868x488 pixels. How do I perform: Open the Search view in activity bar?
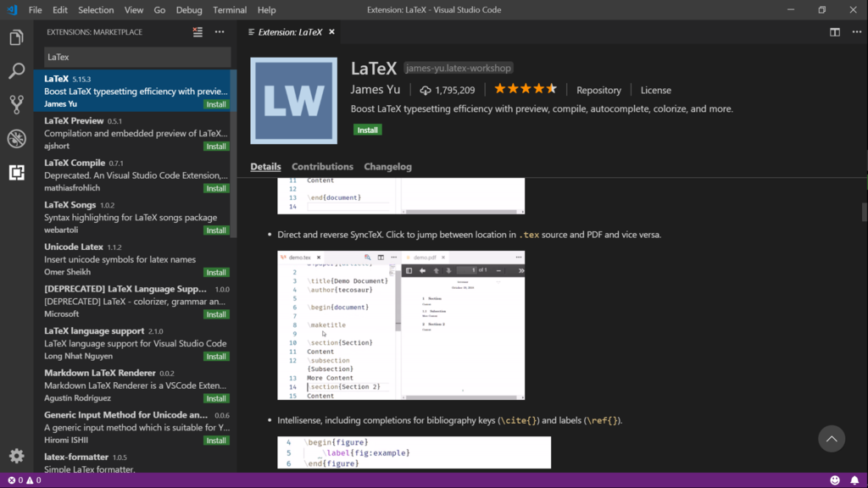pyautogui.click(x=17, y=71)
